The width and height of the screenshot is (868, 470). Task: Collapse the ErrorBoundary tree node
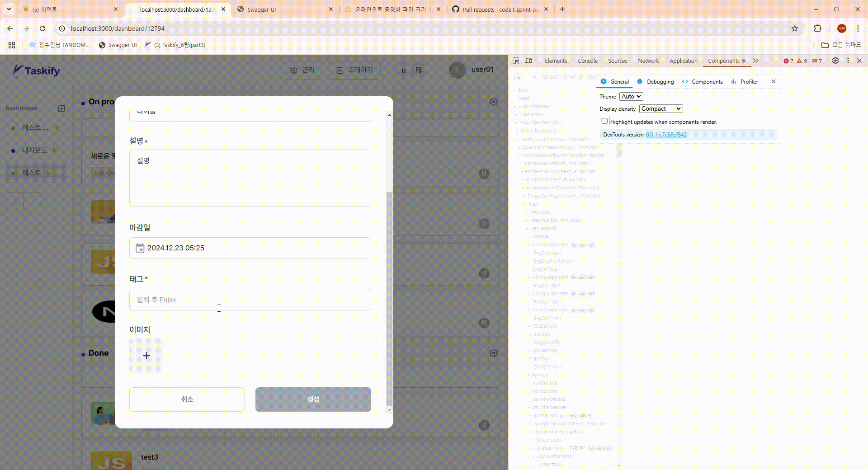point(518,131)
